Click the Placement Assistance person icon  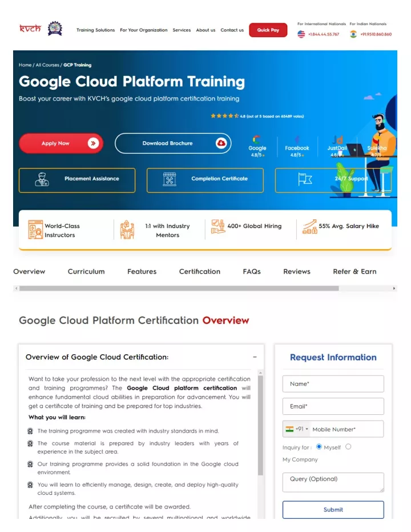(x=42, y=179)
